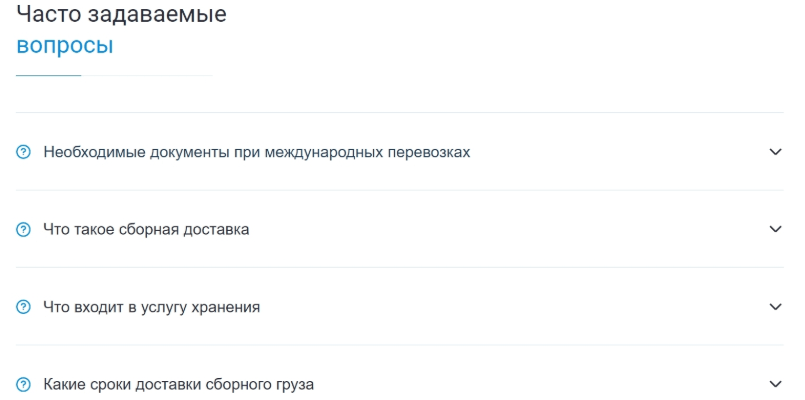Click the help icon beside "Что входит в услугу хранения"
The height and width of the screenshot is (400, 805).
coord(24,308)
